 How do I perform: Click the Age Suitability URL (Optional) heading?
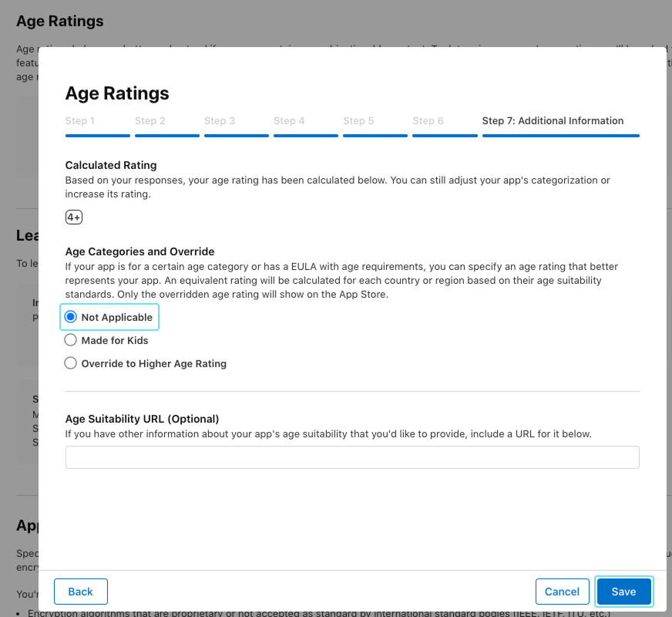click(142, 419)
